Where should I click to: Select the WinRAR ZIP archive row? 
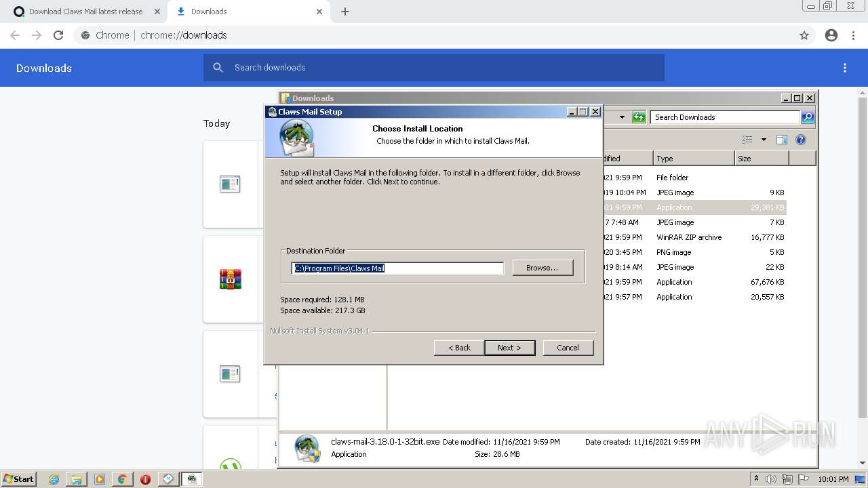694,237
